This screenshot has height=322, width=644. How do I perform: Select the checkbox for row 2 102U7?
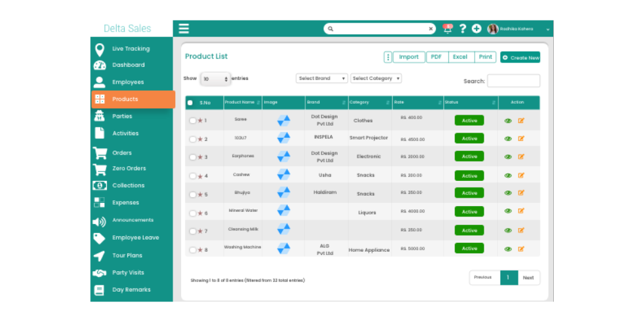click(193, 139)
